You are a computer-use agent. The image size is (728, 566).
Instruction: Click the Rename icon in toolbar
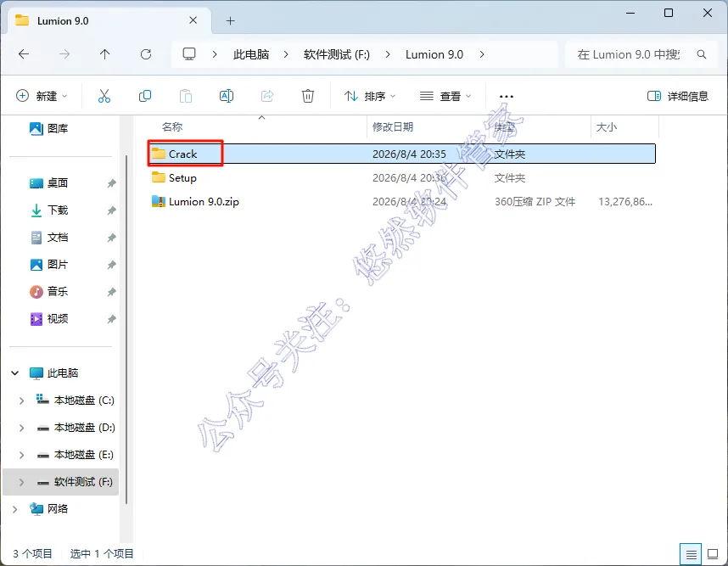[x=226, y=96]
